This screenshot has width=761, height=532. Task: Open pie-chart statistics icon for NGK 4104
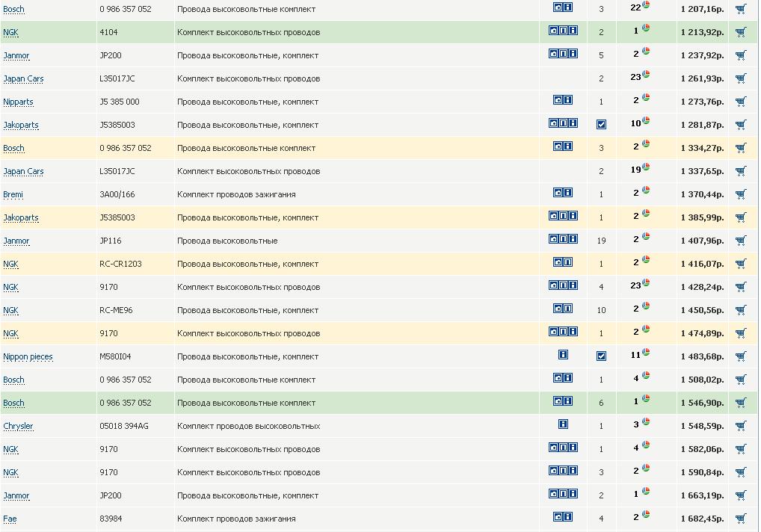coord(646,28)
